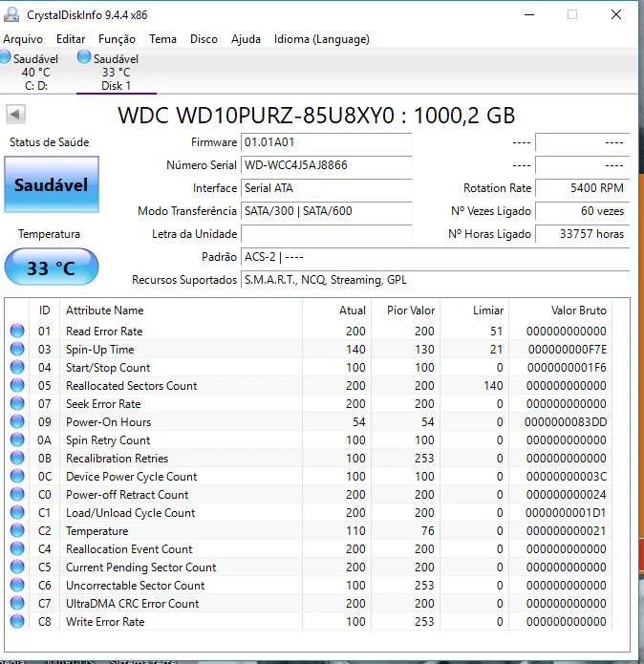
Task: Click raw value 000000083DD
Action: pos(566,422)
